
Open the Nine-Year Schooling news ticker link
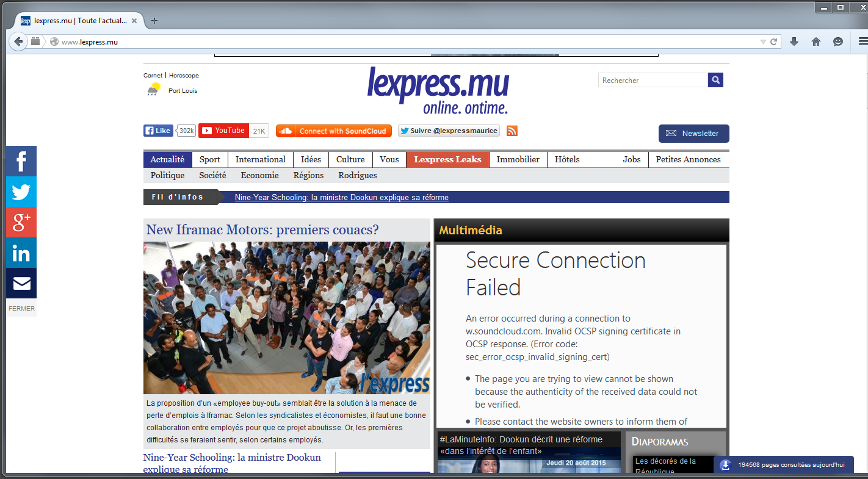342,198
